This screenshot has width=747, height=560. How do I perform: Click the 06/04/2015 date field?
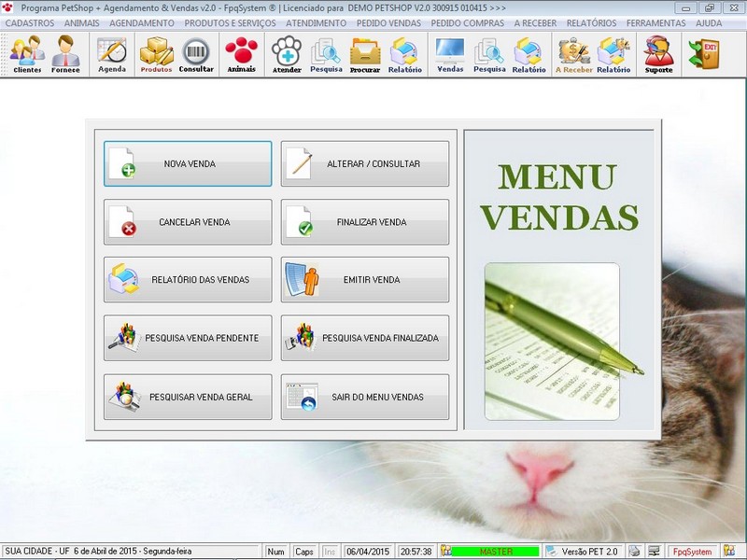click(x=368, y=552)
